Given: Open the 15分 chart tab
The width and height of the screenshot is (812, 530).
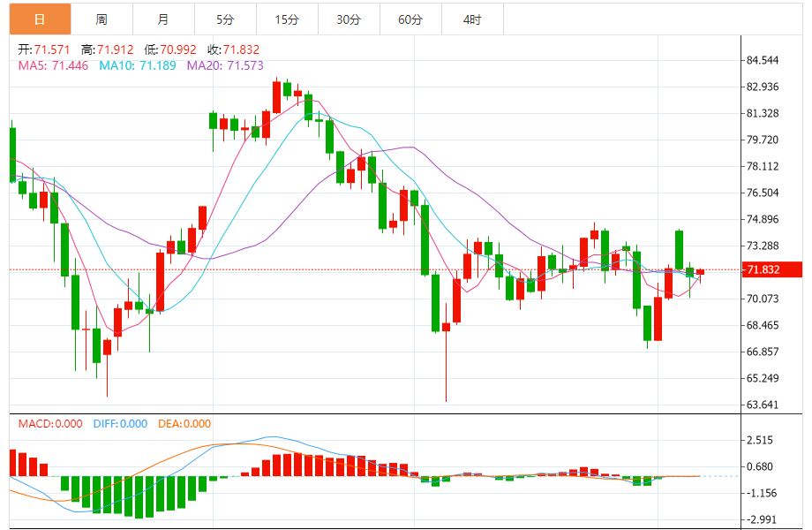Looking at the screenshot, I should point(287,19).
